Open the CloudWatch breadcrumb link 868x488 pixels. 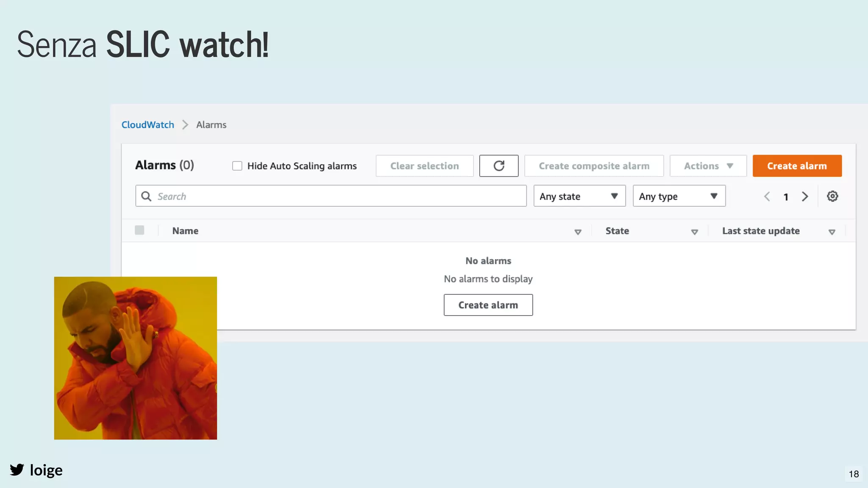tap(147, 125)
